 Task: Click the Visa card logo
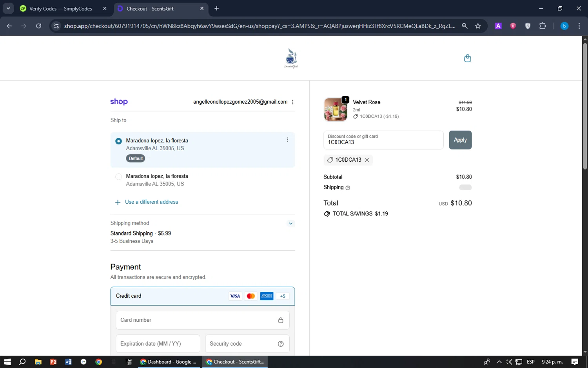pyautogui.click(x=235, y=296)
